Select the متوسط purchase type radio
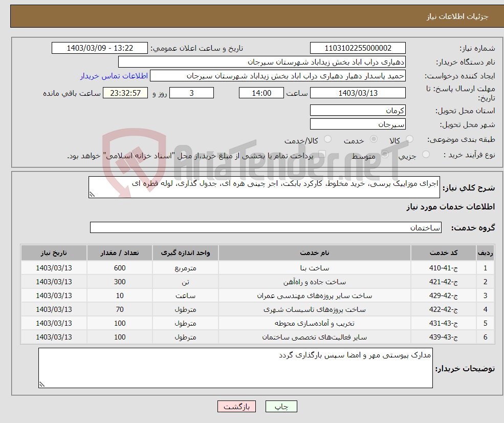The height and width of the screenshot is (423, 504). click(x=385, y=155)
